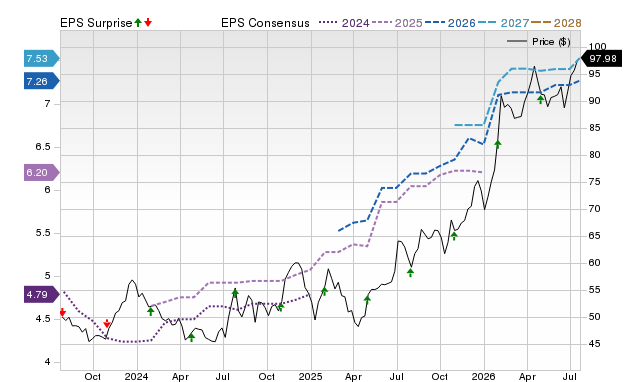640x382 pixels.
Task: Click the green surprise arrow at the chart's price low
Action: pos(191,338)
